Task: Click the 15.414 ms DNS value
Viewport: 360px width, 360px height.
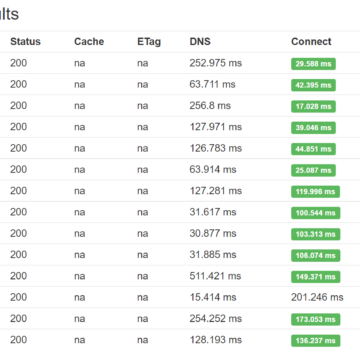Action: [x=213, y=297]
